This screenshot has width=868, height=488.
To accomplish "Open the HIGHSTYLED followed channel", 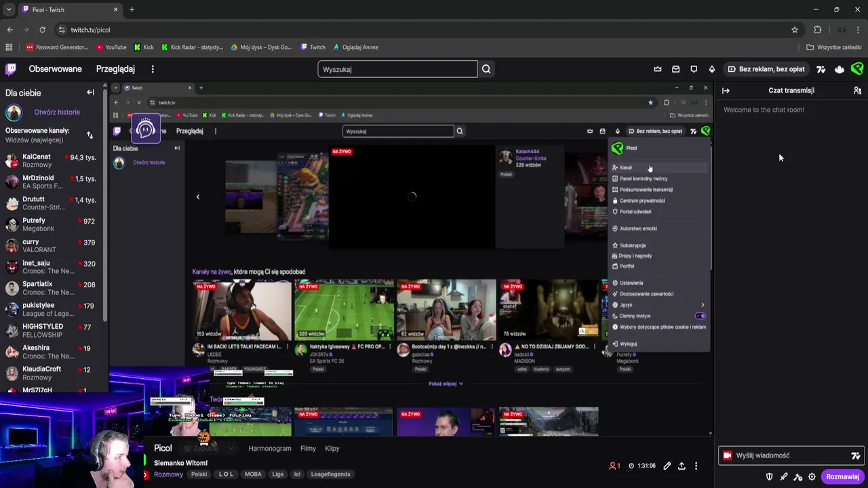I will [51, 331].
